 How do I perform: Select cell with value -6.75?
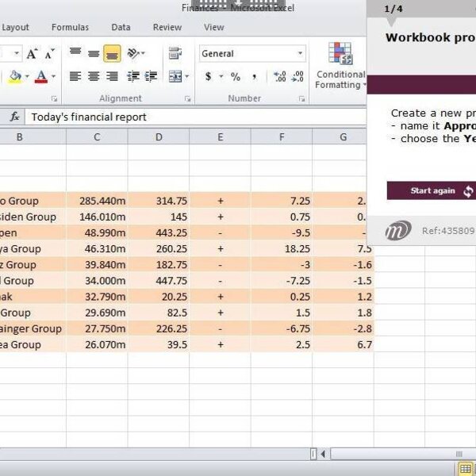coord(282,328)
